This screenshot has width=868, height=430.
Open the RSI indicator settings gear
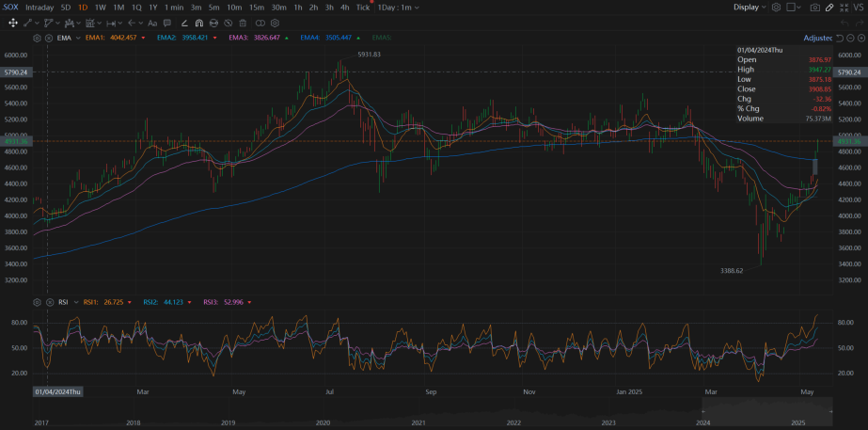(x=37, y=302)
